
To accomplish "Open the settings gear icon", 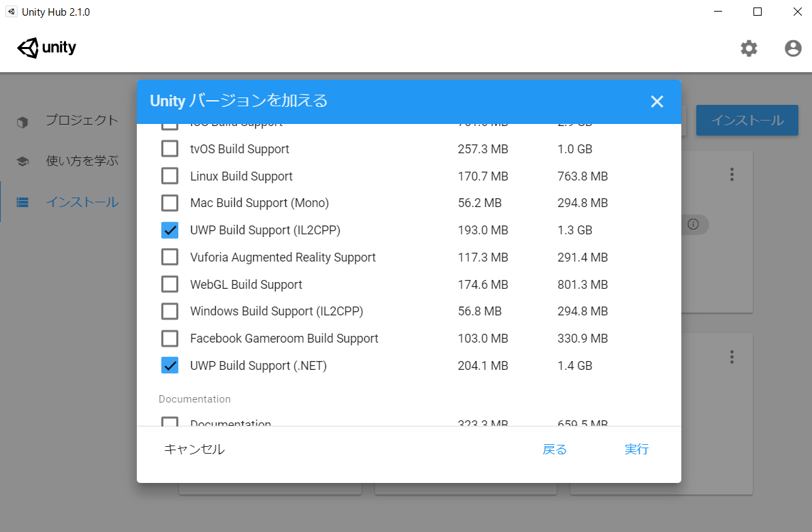I will pyautogui.click(x=749, y=48).
